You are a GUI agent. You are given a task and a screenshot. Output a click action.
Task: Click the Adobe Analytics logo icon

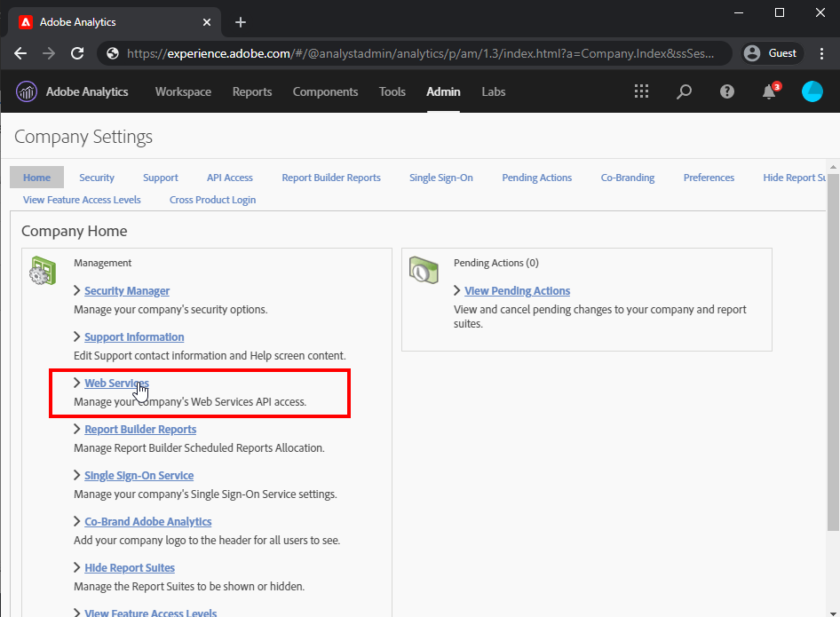pos(27,91)
